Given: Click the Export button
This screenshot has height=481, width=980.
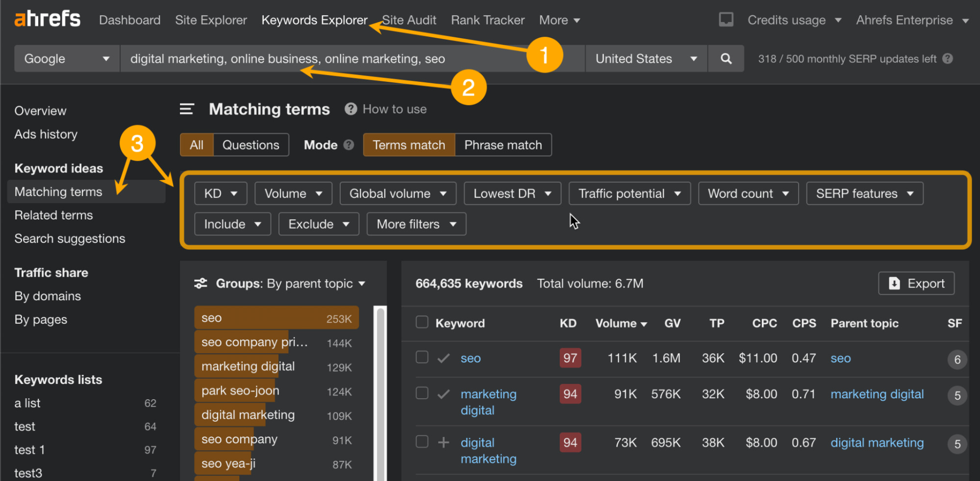Looking at the screenshot, I should pos(916,283).
